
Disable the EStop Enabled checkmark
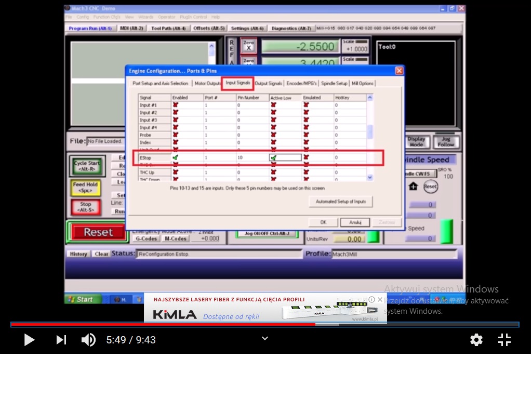pos(176,157)
